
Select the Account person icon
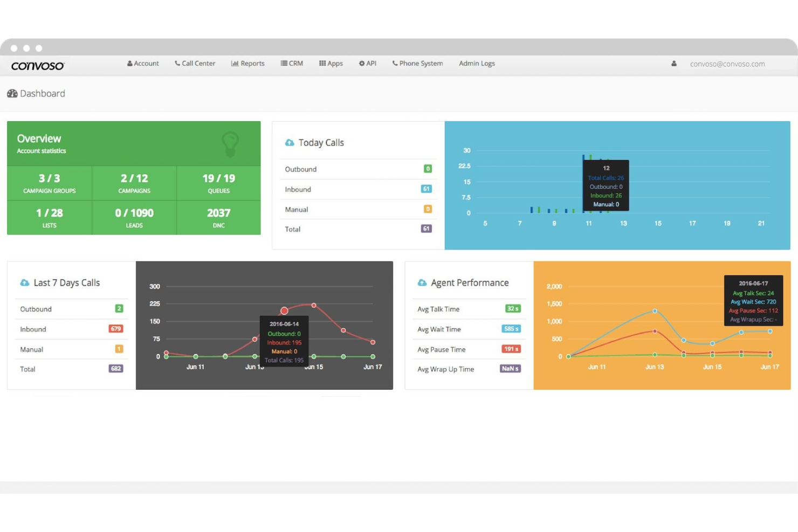click(x=129, y=63)
